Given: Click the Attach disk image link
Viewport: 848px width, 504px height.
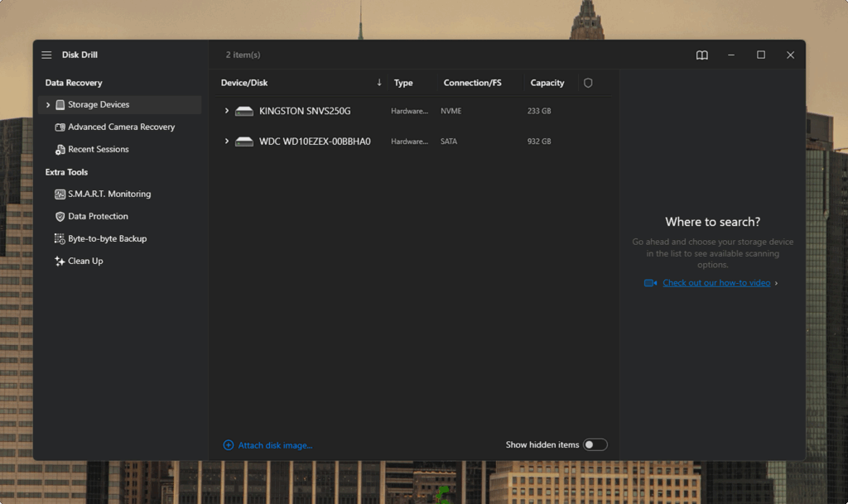Looking at the screenshot, I should pos(275,445).
